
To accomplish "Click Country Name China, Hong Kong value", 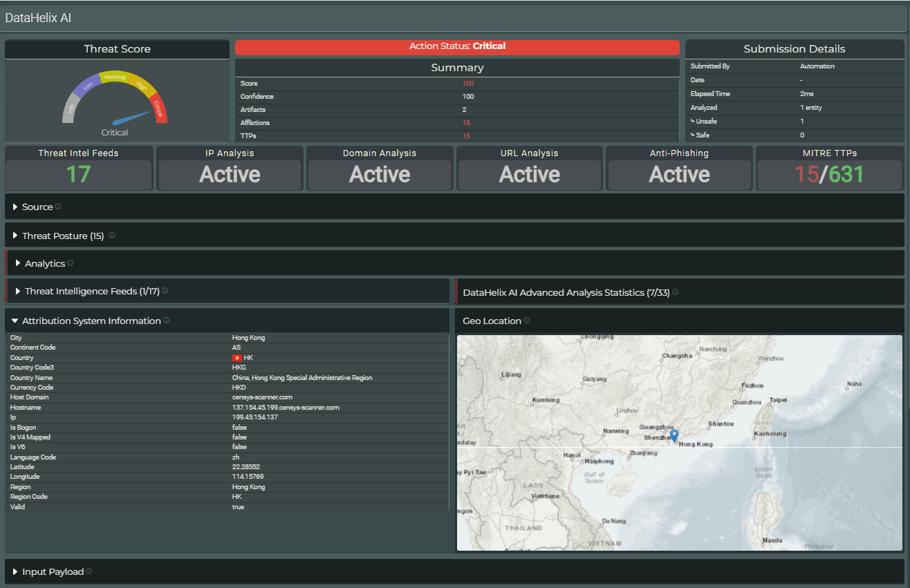I will tap(302, 378).
